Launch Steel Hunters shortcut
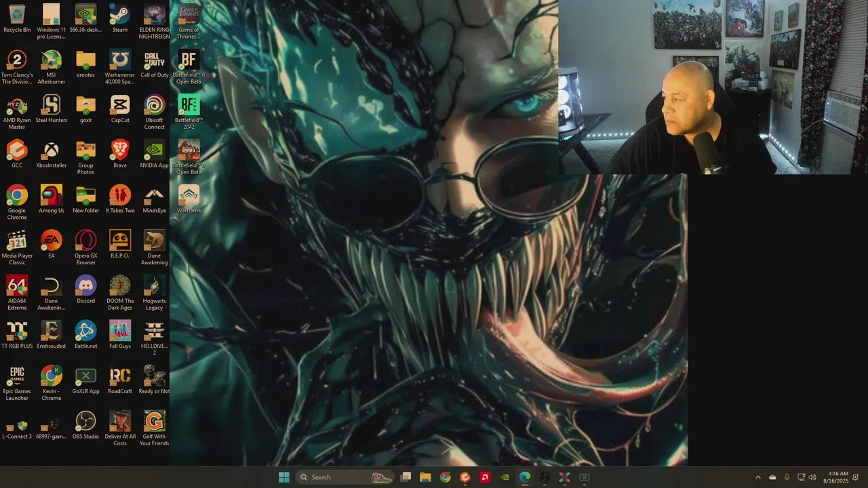Screen dimensions: 868x488 (52, 109)
